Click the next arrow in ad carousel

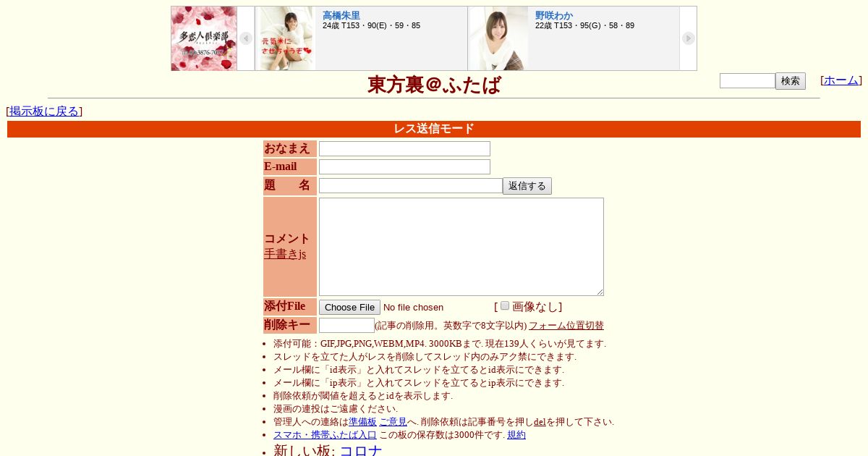click(688, 38)
